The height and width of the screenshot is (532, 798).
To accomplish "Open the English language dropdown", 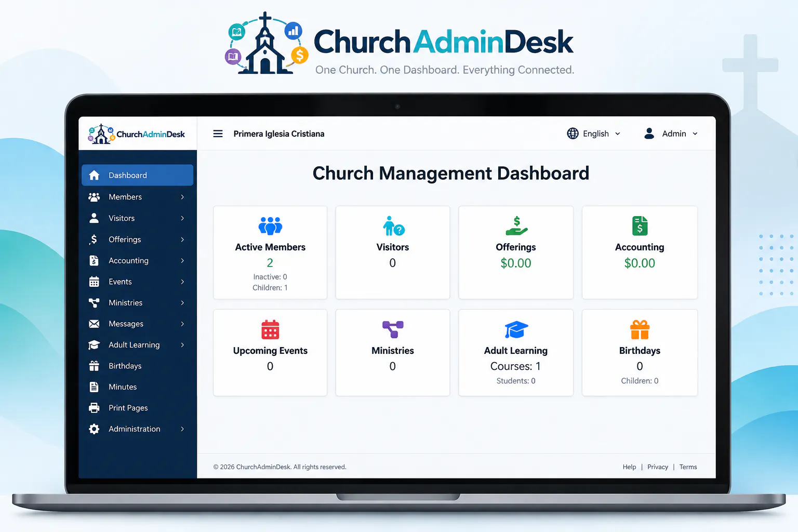I will pos(594,134).
